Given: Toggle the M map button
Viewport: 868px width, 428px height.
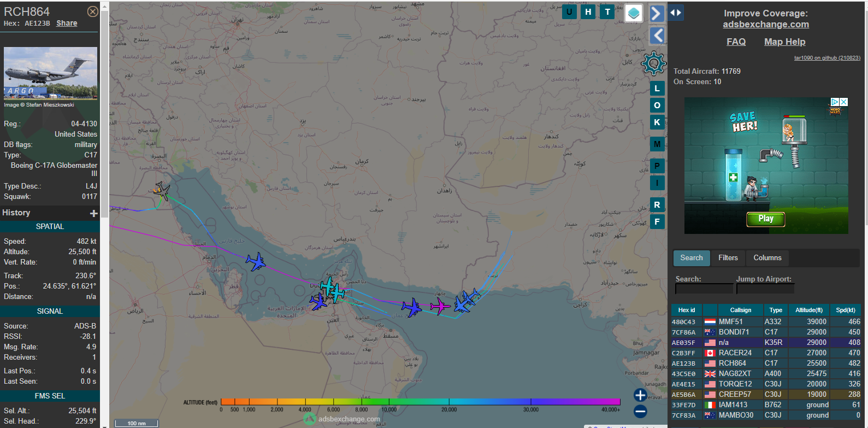Looking at the screenshot, I should point(657,144).
